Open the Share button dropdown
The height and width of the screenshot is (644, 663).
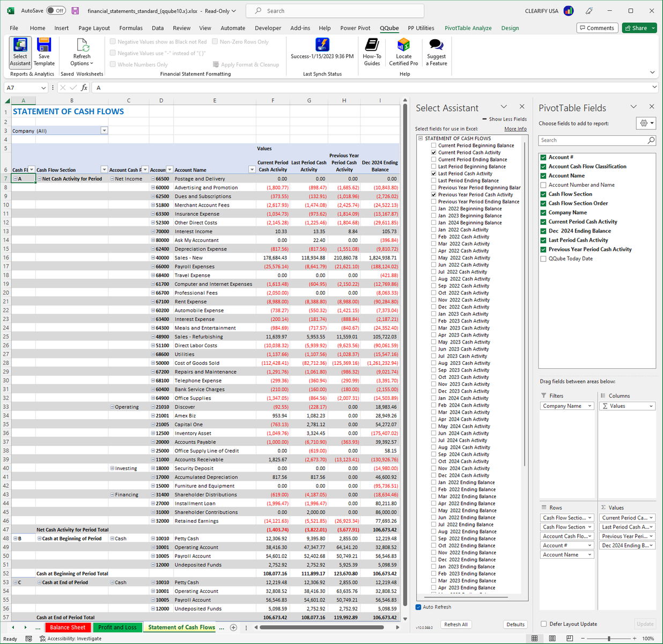653,28
